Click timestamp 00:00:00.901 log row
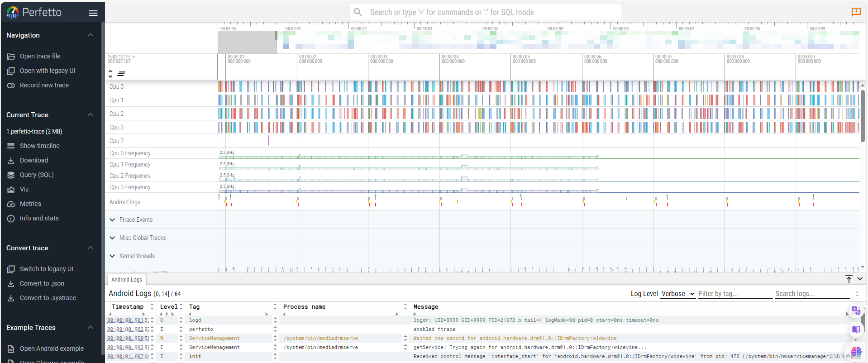The height and width of the screenshot is (363, 868). coord(128,320)
